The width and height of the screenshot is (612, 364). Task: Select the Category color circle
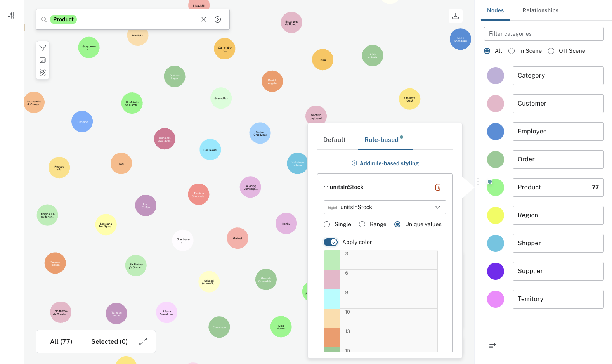(496, 76)
